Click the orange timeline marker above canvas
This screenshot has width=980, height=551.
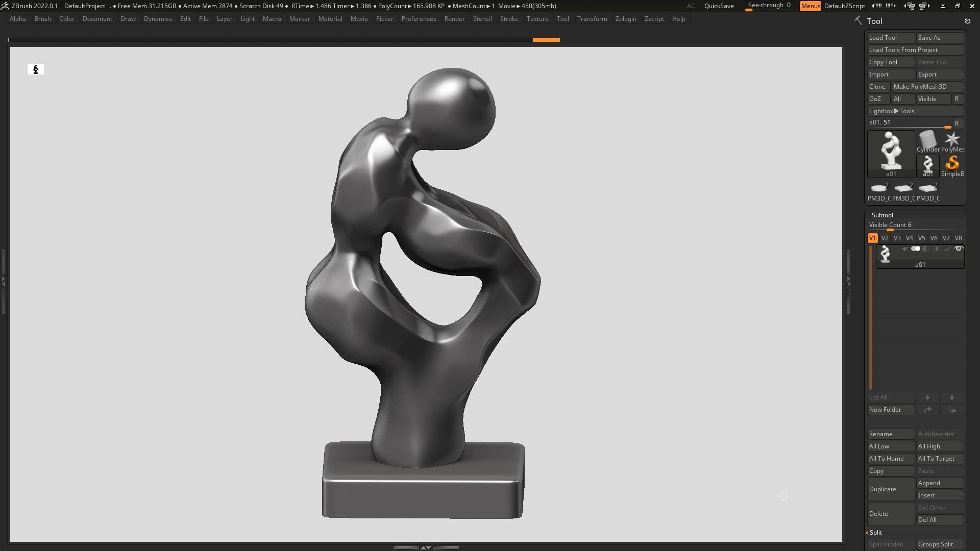[x=546, y=40]
